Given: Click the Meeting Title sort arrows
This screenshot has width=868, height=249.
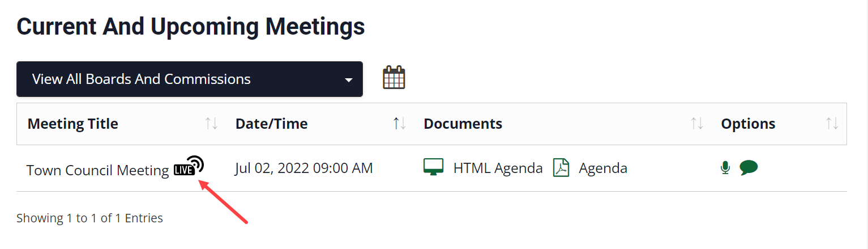Looking at the screenshot, I should pyautogui.click(x=211, y=123).
